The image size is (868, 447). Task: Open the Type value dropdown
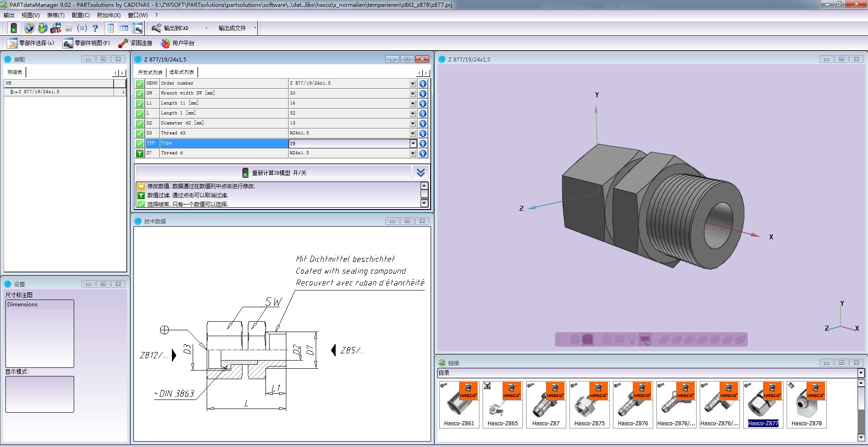[413, 143]
